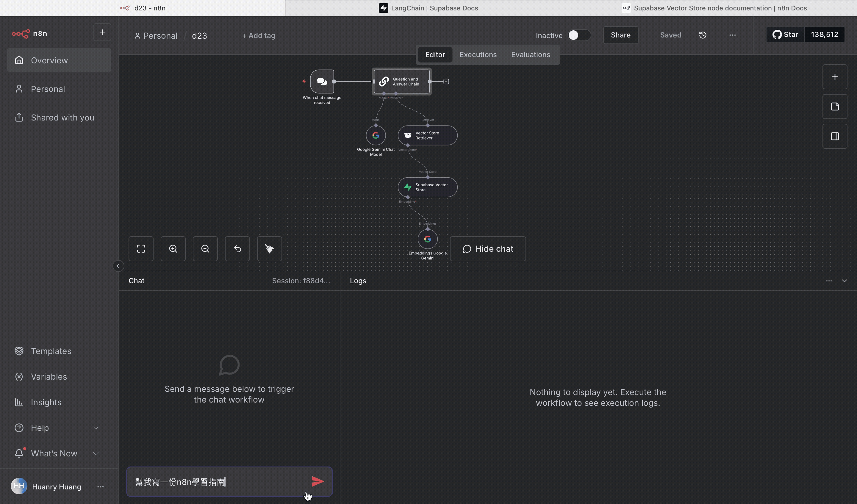This screenshot has width=857, height=504.
Task: Open the Personal project in the sidebar
Action: pos(59,89)
